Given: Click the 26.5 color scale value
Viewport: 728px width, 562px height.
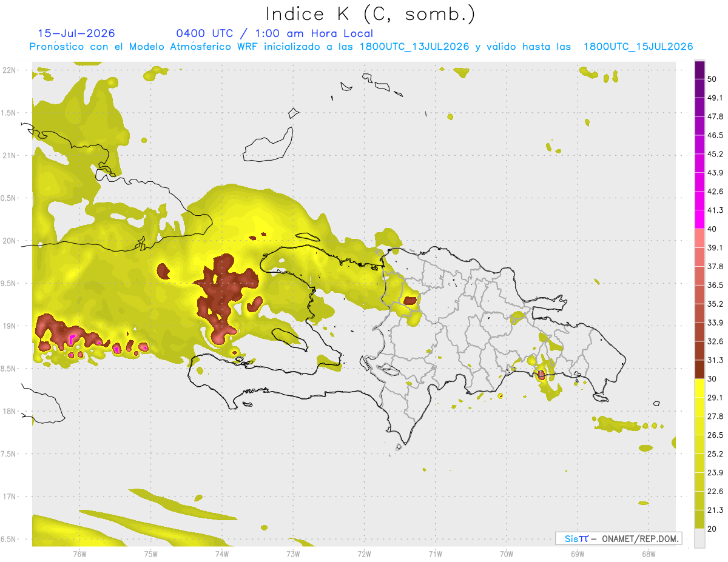Looking at the screenshot, I should [715, 435].
